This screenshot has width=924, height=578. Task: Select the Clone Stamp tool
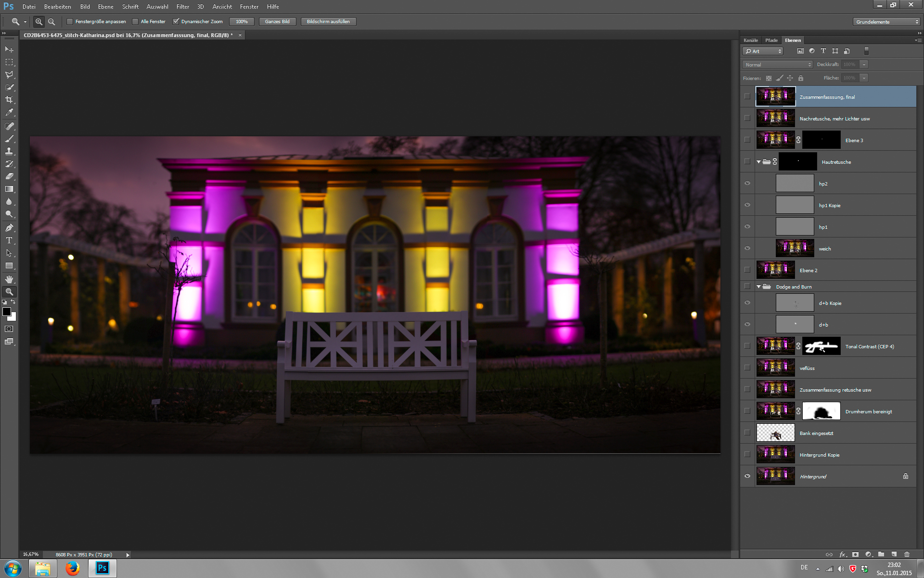9,151
